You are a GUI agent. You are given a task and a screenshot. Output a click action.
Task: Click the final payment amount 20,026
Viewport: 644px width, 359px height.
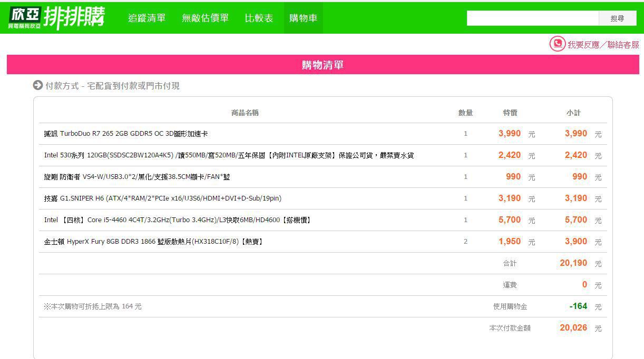[573, 328]
